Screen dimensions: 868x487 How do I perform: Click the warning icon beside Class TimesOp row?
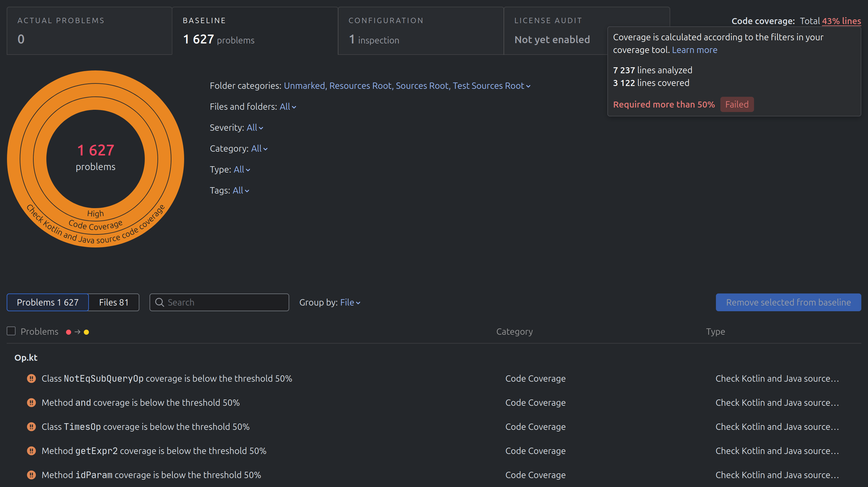pos(31,427)
